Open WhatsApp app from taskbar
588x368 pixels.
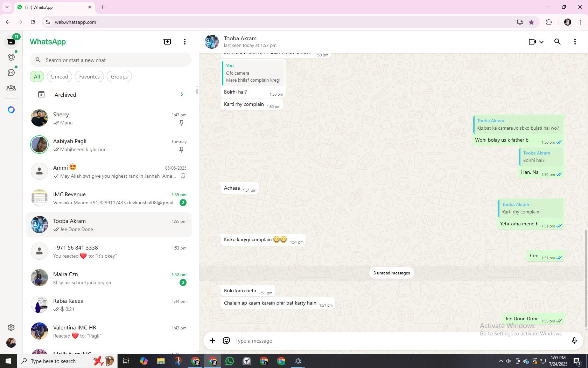click(230, 361)
